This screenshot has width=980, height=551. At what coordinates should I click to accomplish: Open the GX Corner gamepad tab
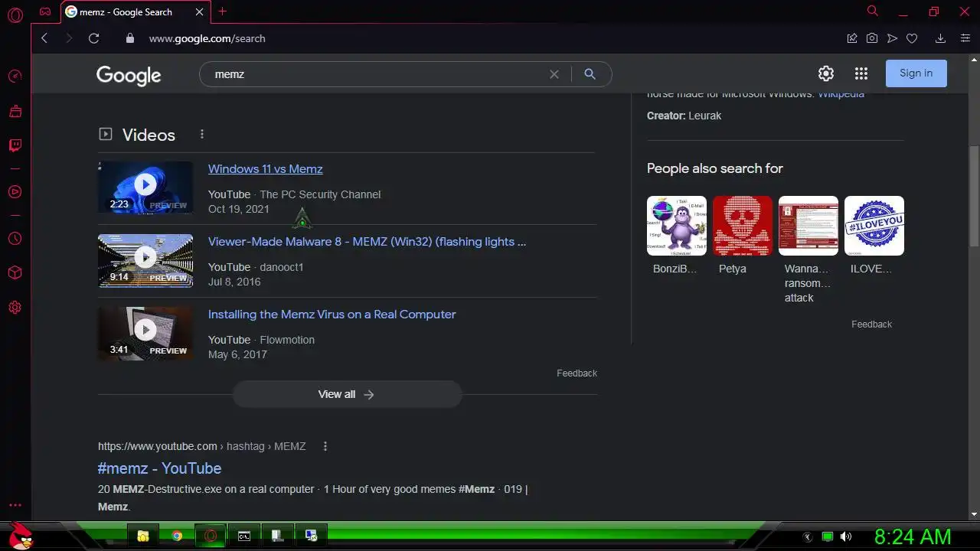(x=45, y=11)
